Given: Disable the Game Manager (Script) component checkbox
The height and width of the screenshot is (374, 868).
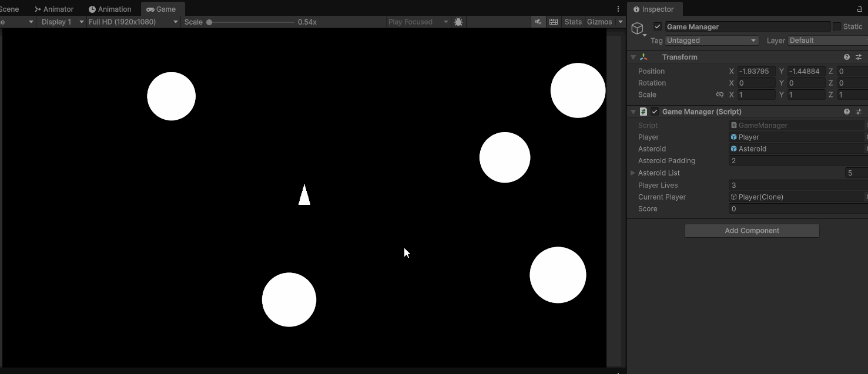Looking at the screenshot, I should tap(655, 112).
